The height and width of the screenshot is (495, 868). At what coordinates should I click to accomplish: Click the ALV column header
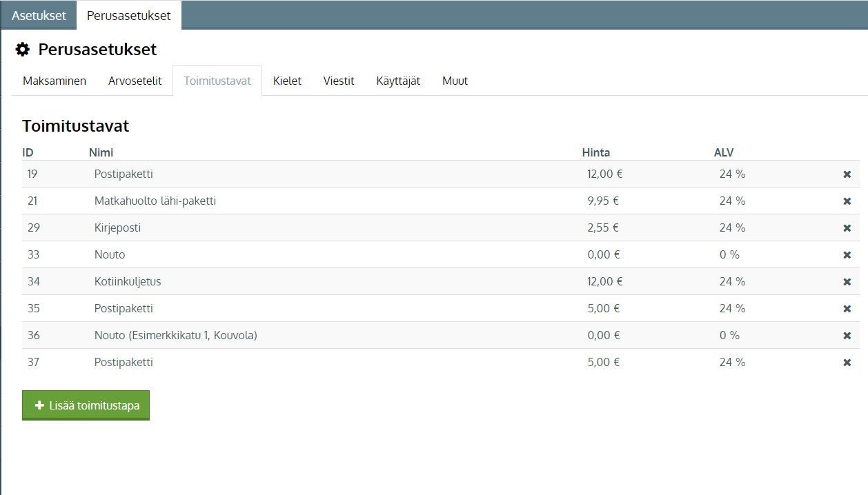point(724,152)
